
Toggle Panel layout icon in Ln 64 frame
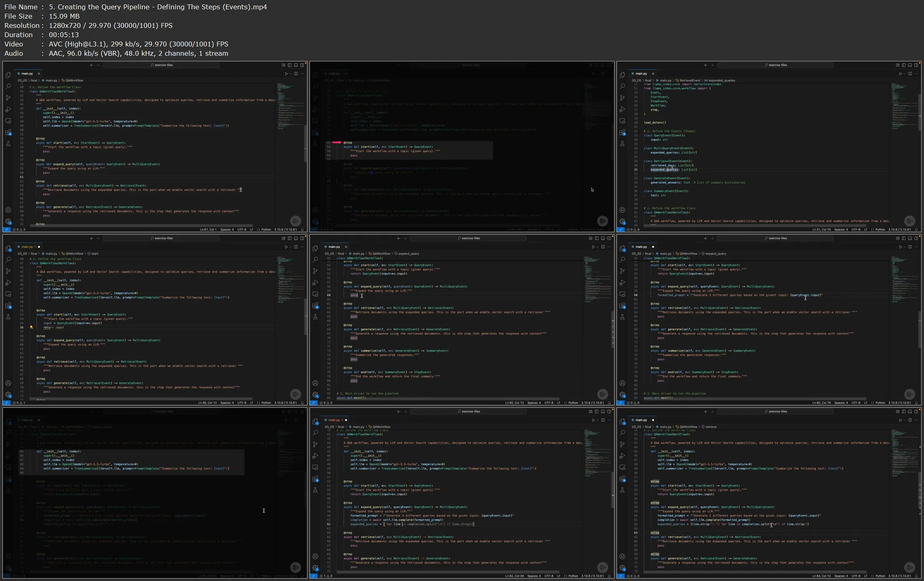pos(910,411)
